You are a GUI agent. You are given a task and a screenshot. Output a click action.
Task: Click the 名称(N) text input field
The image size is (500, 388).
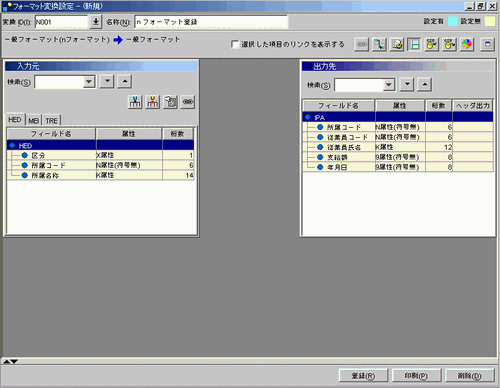(211, 22)
